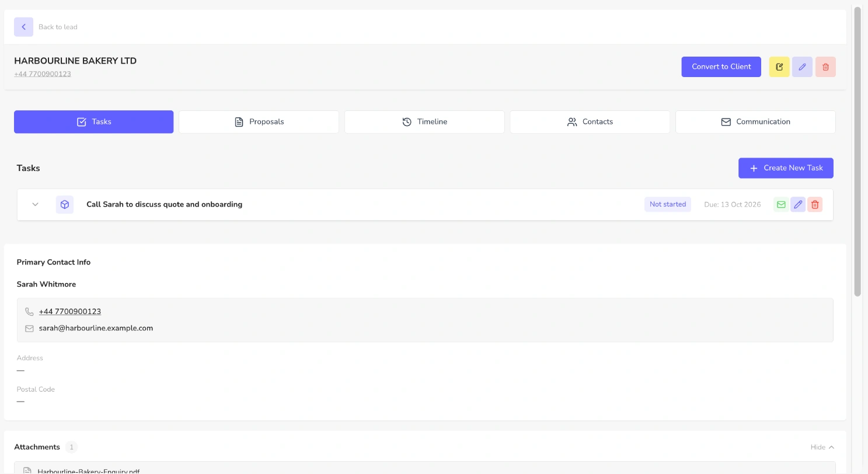This screenshot has height=474, width=868.
Task: Open the yellow note icon for the lead
Action: 779,67
